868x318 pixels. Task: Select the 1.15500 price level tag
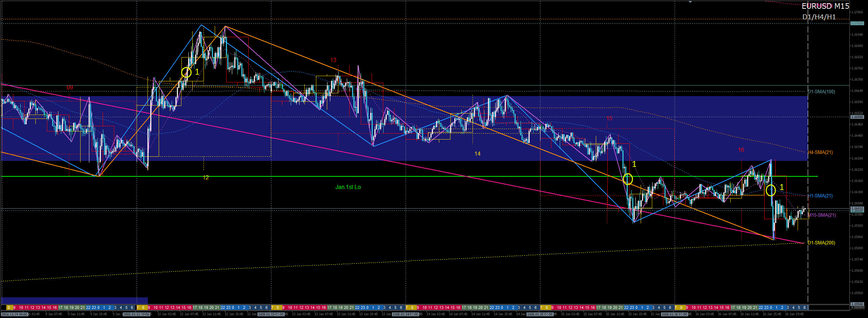click(857, 304)
